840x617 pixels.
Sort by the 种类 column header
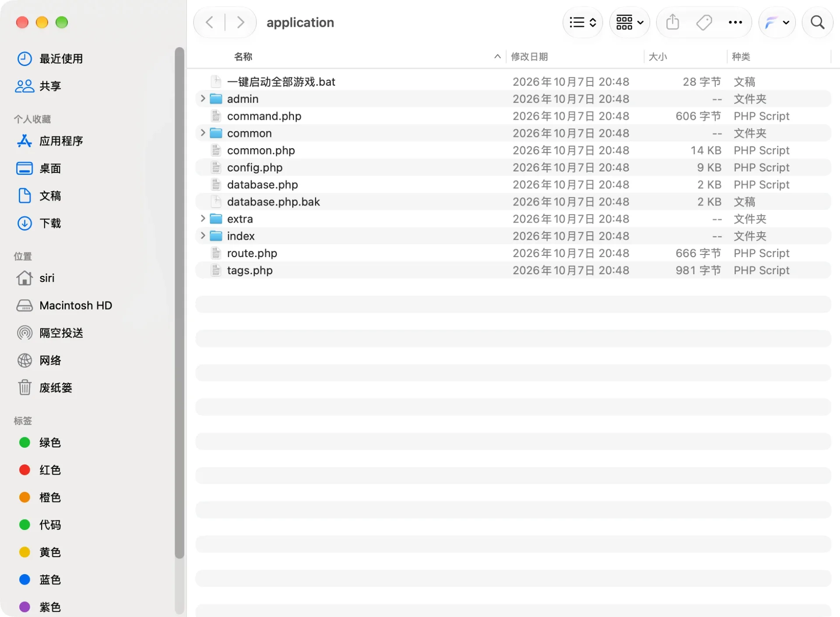741,57
